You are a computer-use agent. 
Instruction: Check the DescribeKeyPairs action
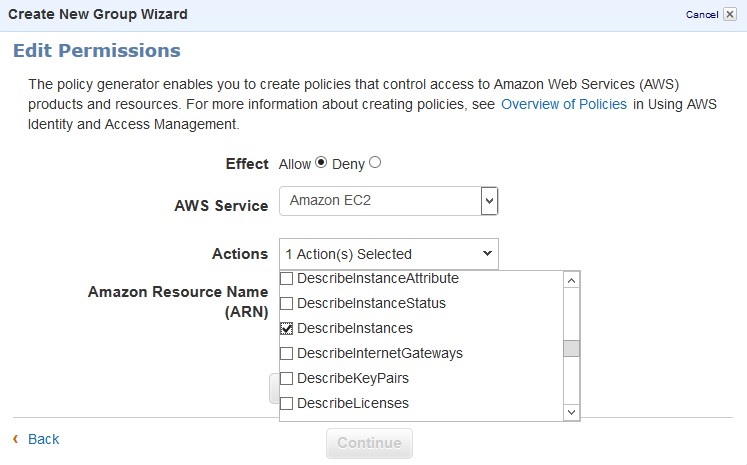coord(287,378)
